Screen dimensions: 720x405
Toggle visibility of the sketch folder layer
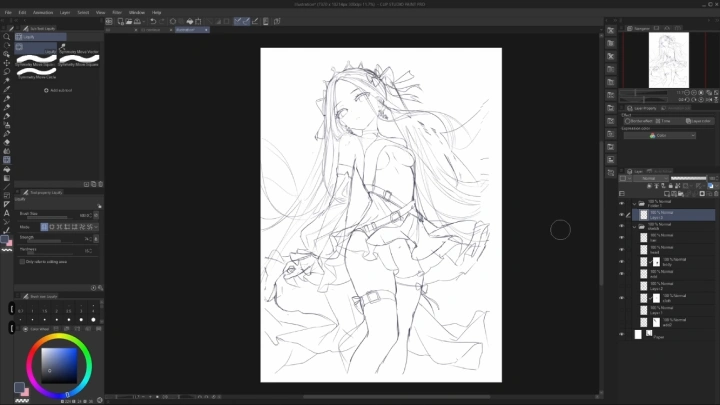pos(622,227)
